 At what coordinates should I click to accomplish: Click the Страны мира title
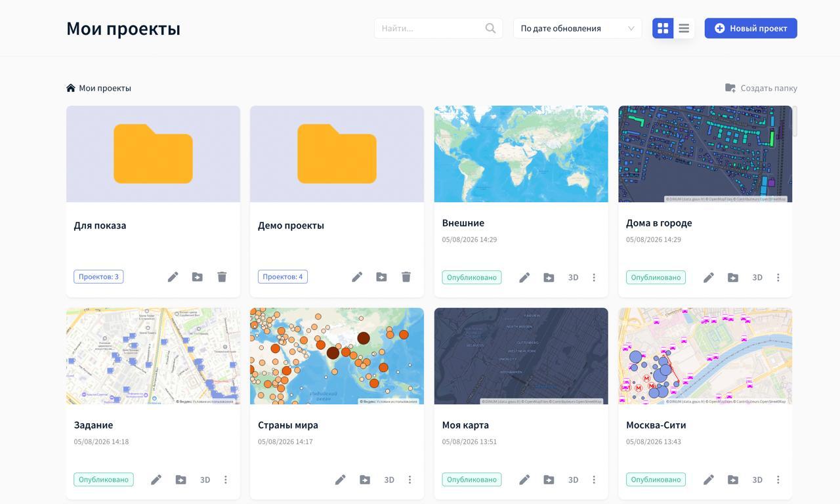pos(288,425)
